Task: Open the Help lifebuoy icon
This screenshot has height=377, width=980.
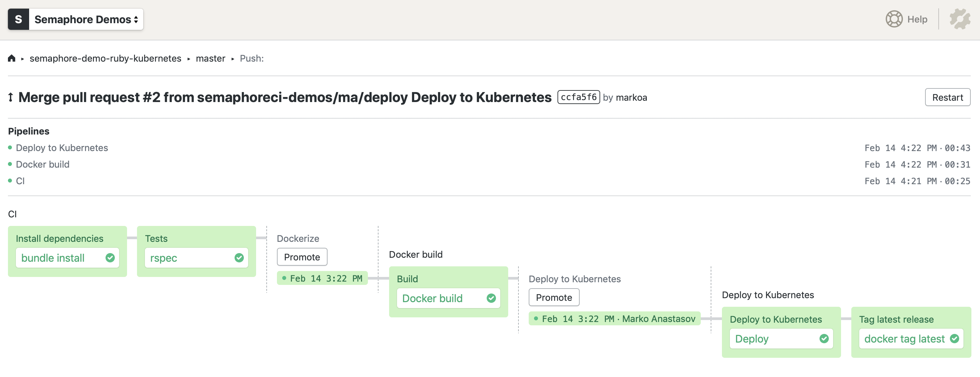Action: (894, 19)
